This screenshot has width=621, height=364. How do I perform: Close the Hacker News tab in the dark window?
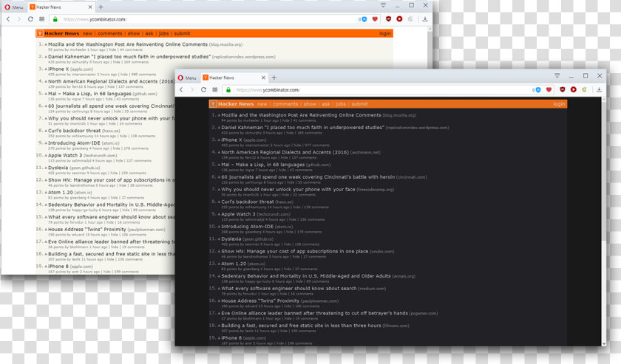click(263, 78)
